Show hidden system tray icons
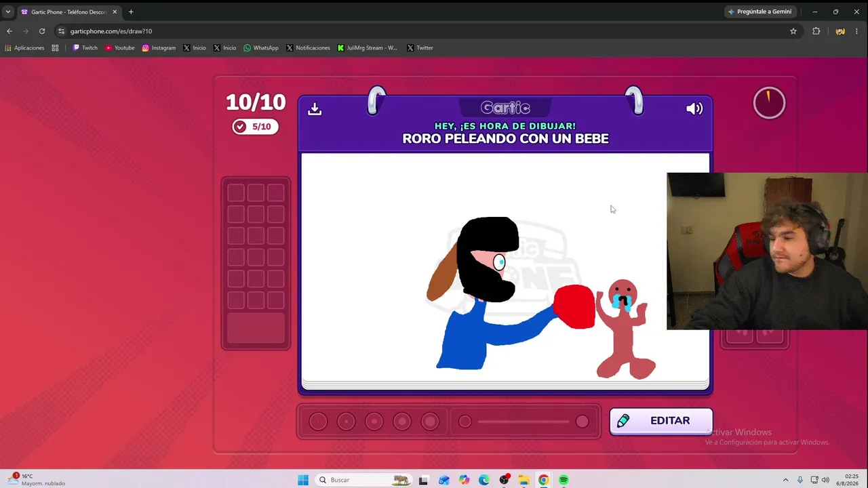Image resolution: width=868 pixels, height=488 pixels. click(785, 480)
